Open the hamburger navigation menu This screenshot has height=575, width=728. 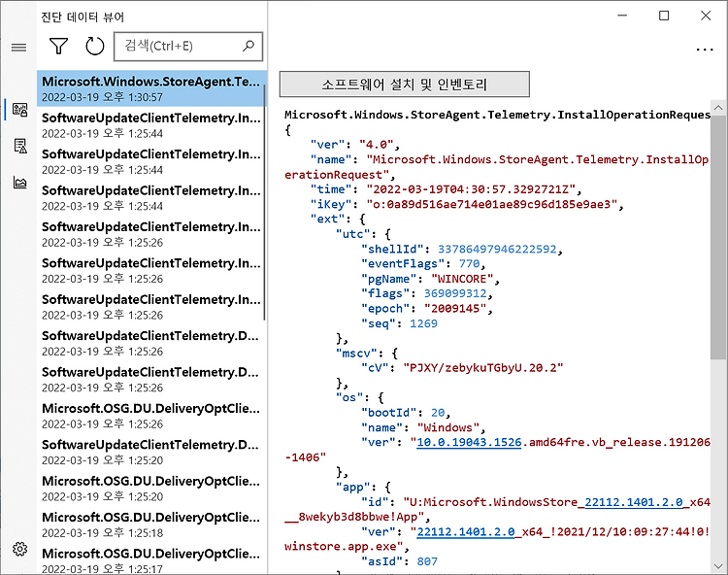click(18, 47)
